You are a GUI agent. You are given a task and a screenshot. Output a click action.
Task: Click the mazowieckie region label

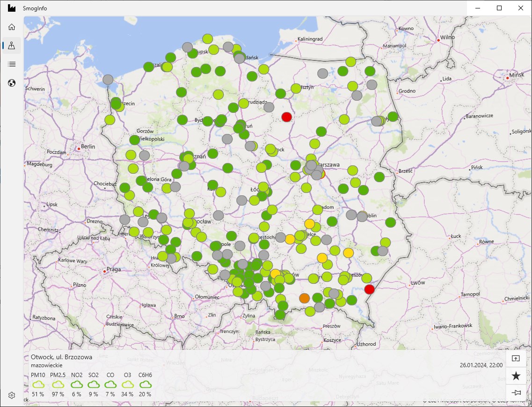46,366
